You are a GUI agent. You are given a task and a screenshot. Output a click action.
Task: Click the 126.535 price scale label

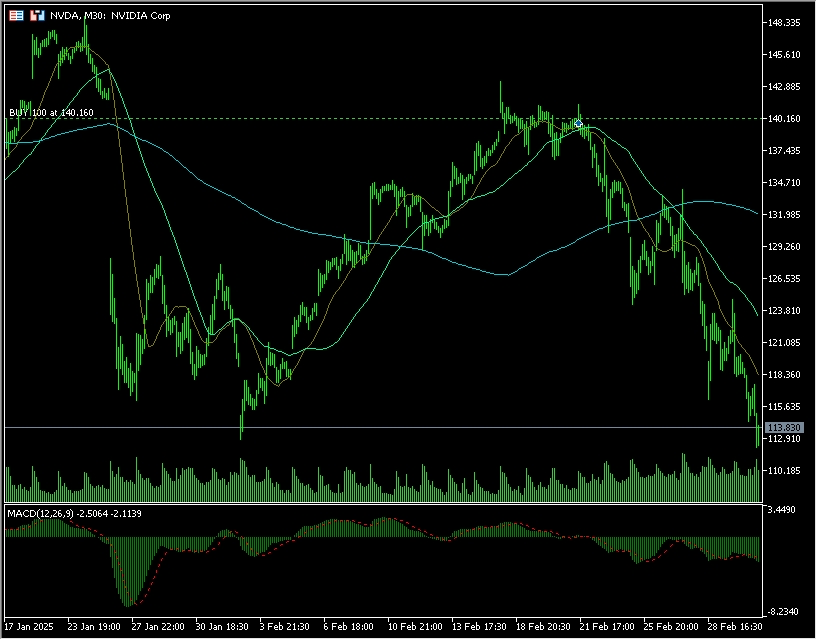pyautogui.click(x=784, y=279)
